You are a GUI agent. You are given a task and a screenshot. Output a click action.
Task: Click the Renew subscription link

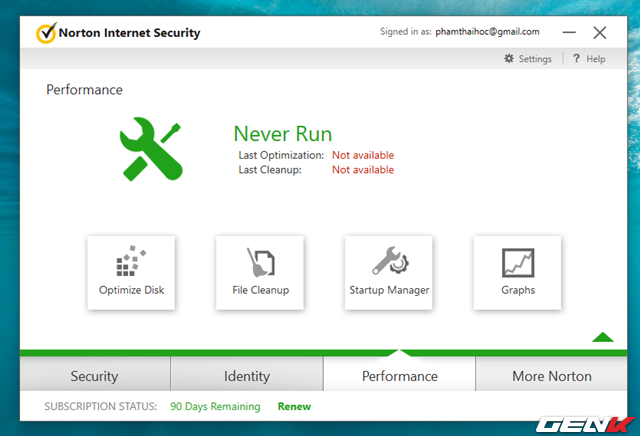point(294,407)
